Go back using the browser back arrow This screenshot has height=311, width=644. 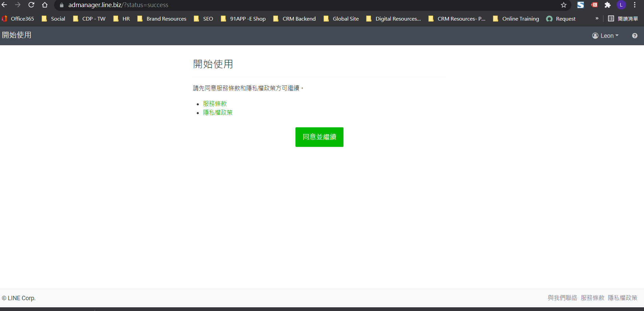pos(5,5)
